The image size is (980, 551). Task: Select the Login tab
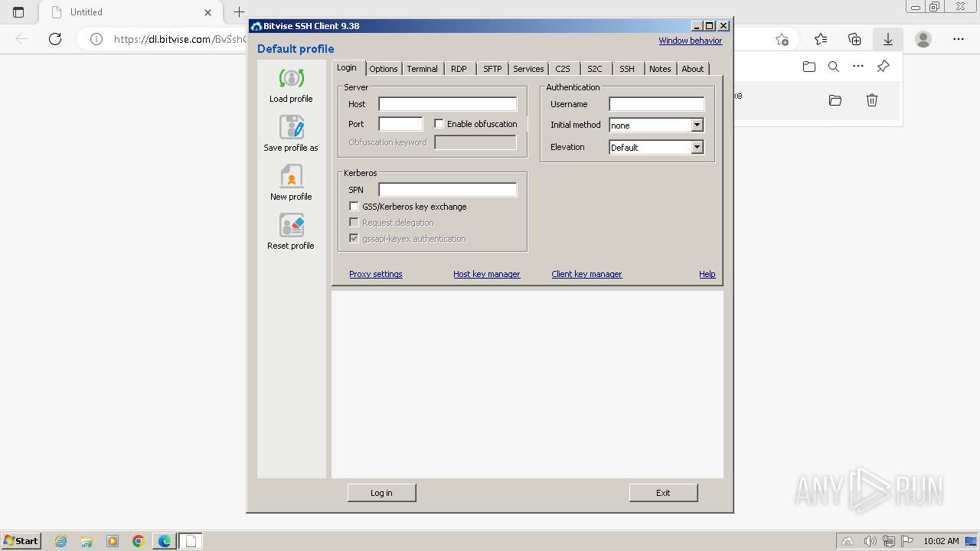tap(347, 67)
